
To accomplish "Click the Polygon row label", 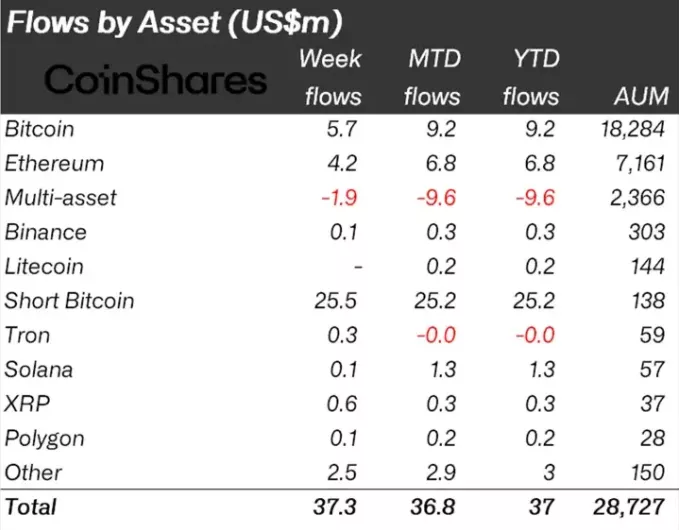I will point(44,438).
